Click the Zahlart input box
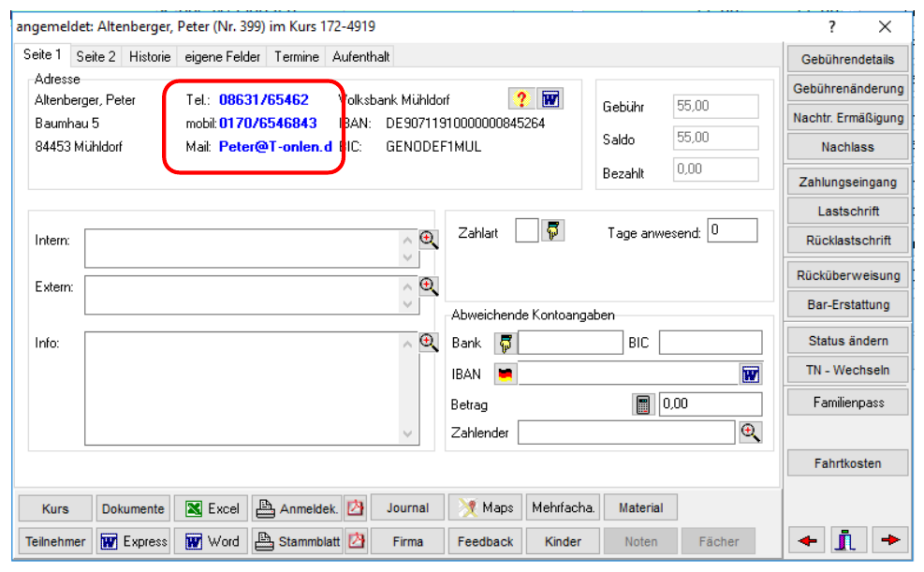The height and width of the screenshot is (572, 924). point(527,230)
